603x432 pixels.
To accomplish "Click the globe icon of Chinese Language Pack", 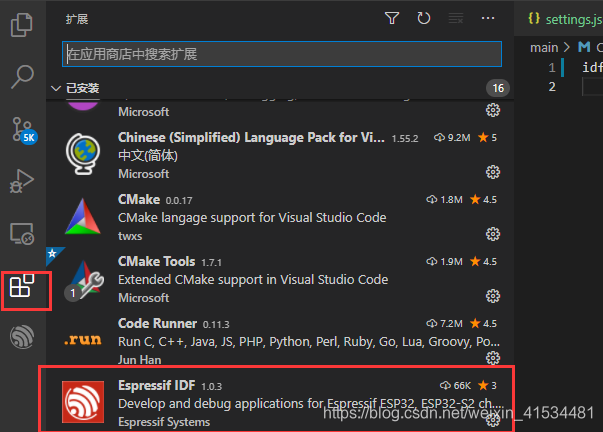I will click(83, 154).
